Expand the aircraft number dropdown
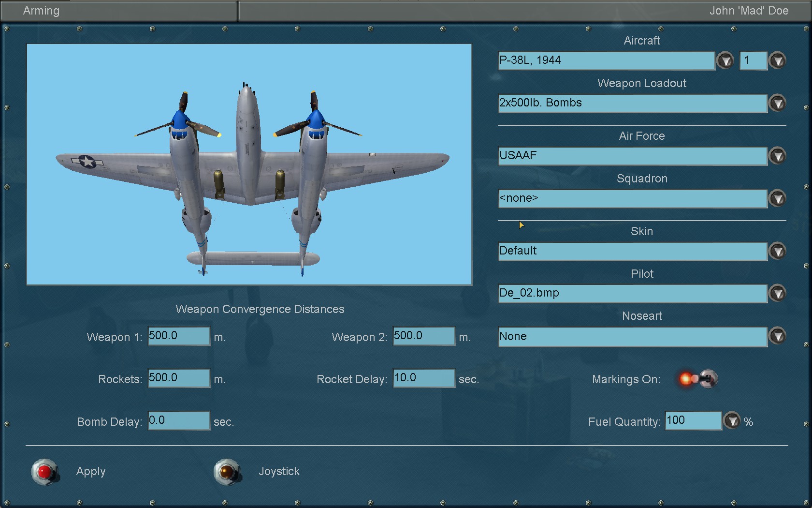The height and width of the screenshot is (508, 812). pyautogui.click(x=777, y=60)
